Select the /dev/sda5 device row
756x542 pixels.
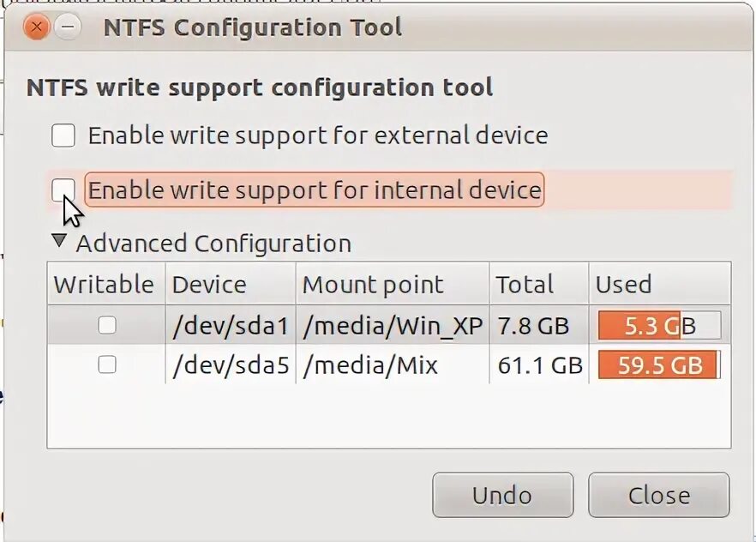(231, 365)
